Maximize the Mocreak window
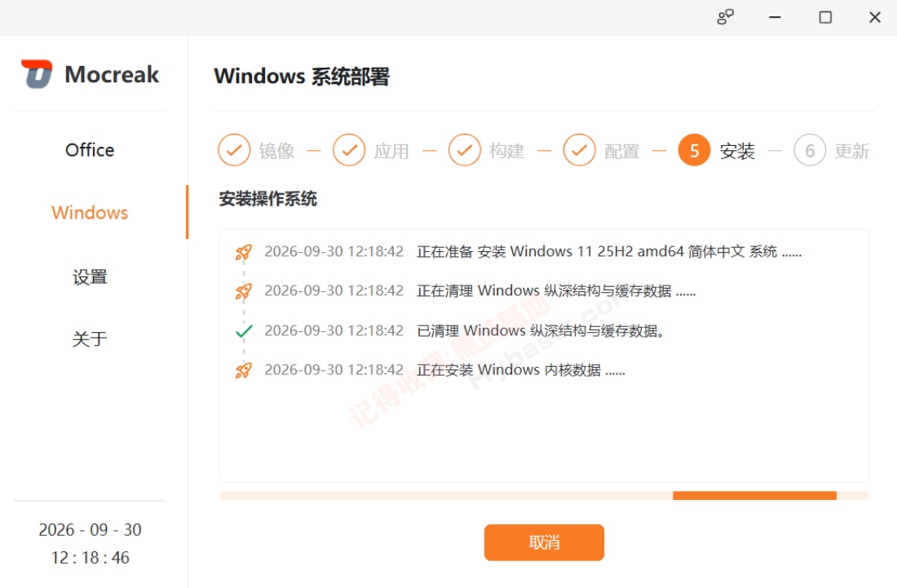 pos(825,17)
